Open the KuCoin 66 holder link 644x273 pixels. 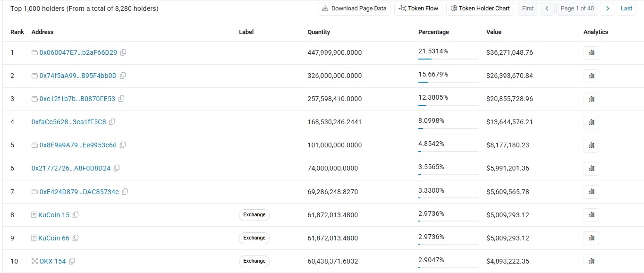54,238
